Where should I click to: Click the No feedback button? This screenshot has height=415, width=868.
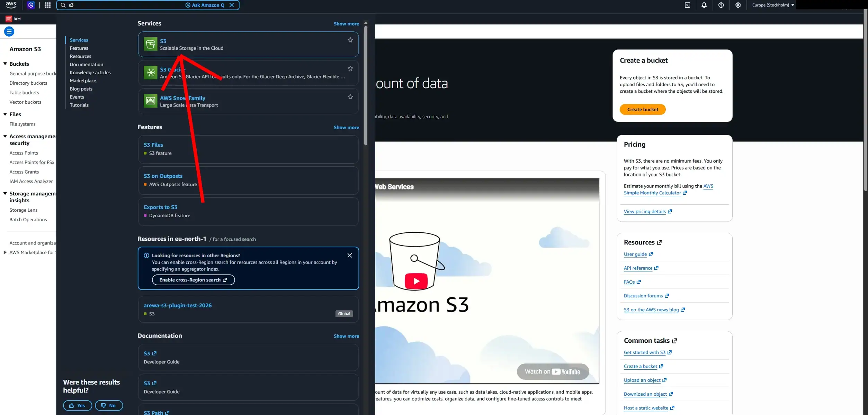point(109,405)
